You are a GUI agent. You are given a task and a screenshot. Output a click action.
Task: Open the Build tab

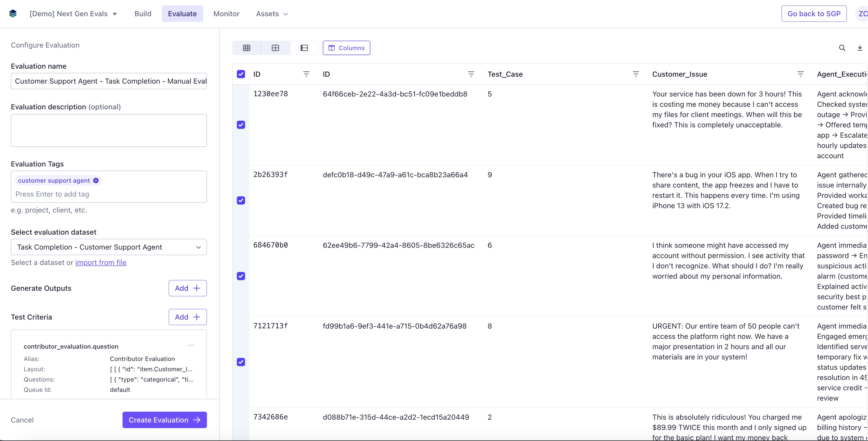click(x=143, y=14)
